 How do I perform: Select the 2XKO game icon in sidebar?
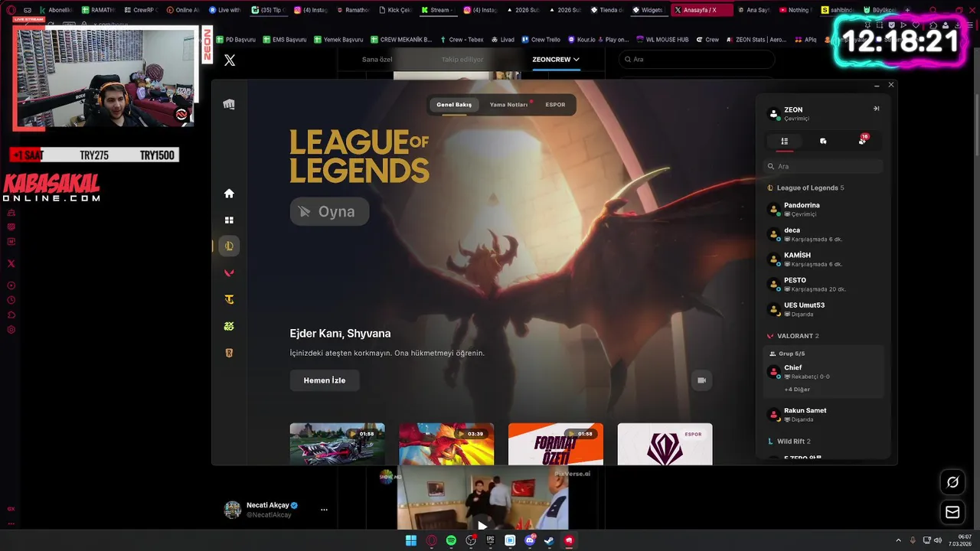pyautogui.click(x=229, y=327)
